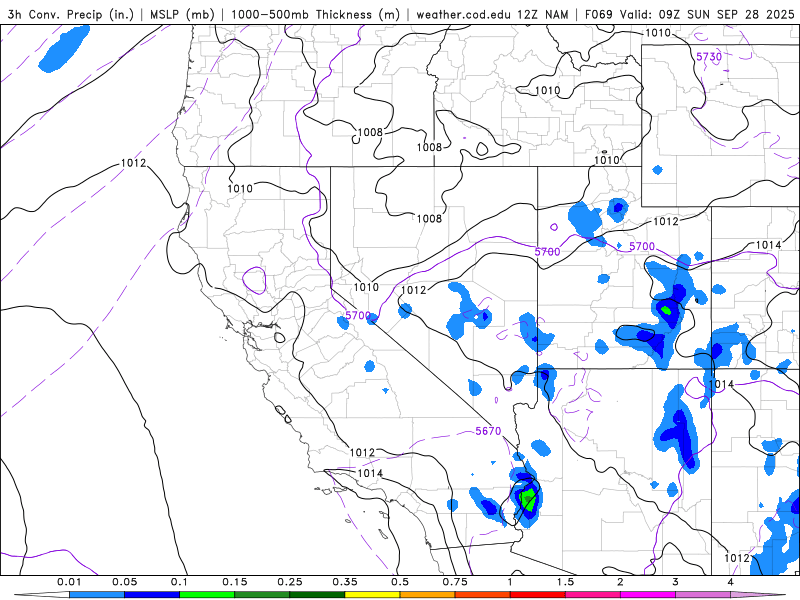Click the "1.5" legend value
The height and width of the screenshot is (600, 800).
565,582
